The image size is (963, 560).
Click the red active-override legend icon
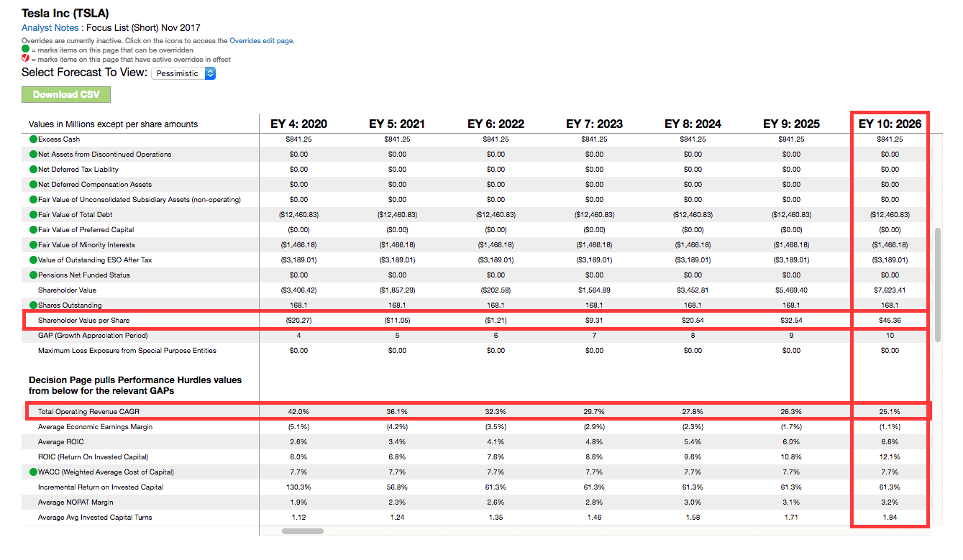[x=25, y=60]
